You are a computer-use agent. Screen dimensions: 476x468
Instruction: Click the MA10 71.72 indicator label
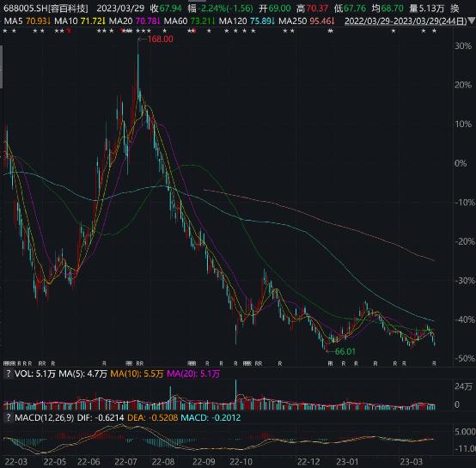80,21
